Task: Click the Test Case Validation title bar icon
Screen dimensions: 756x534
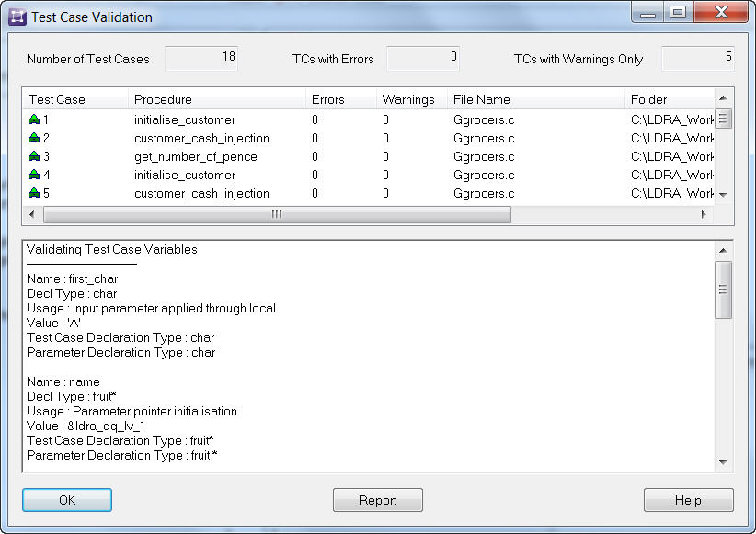Action: pos(17,17)
